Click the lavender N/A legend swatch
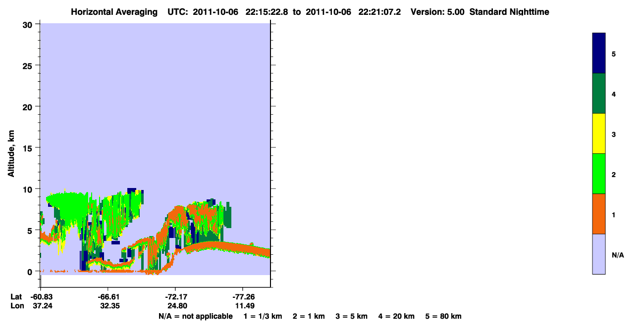644x330 pixels. coord(599,254)
